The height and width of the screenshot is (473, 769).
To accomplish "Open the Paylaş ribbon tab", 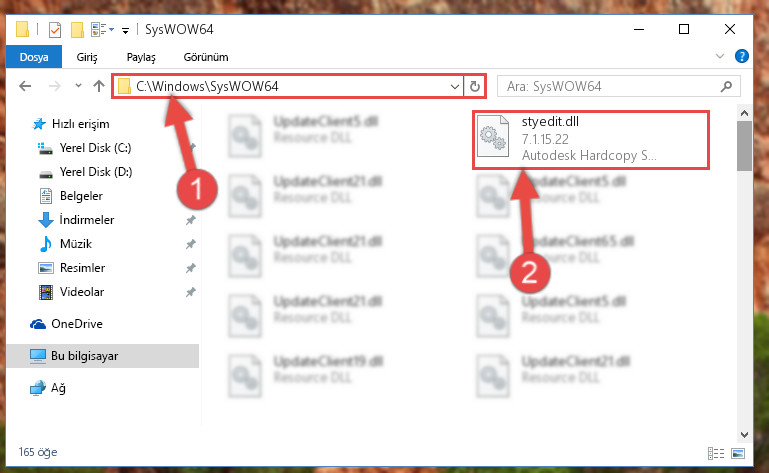I will click(141, 57).
